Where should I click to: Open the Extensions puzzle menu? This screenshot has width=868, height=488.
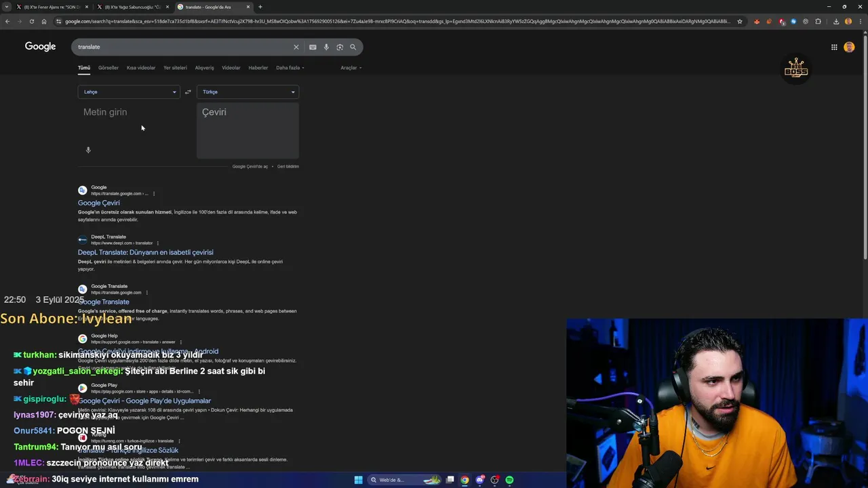[818, 21]
